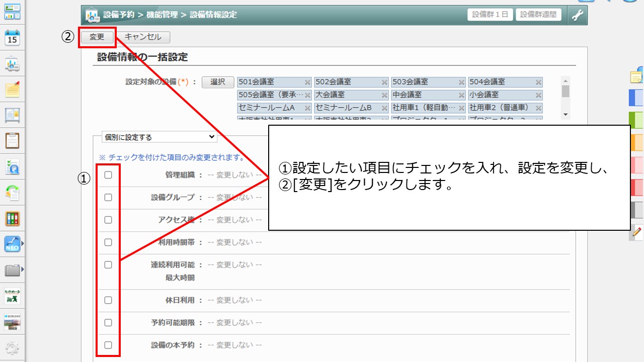The width and height of the screenshot is (644, 362).
Task: Click the wrench settings icon in header
Action: 578,15
